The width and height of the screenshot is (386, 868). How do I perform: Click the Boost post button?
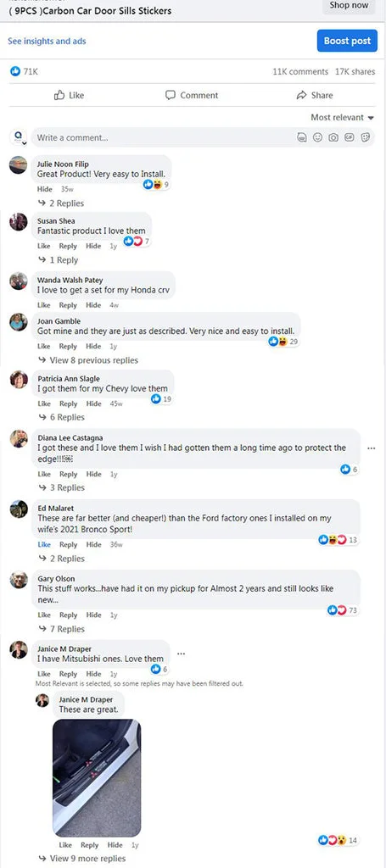[x=347, y=41]
